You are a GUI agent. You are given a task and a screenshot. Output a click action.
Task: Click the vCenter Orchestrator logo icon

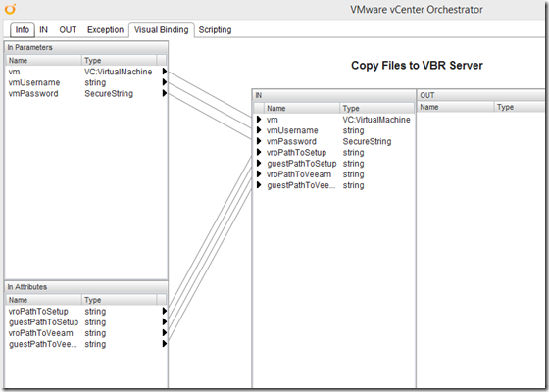tap(10, 9)
